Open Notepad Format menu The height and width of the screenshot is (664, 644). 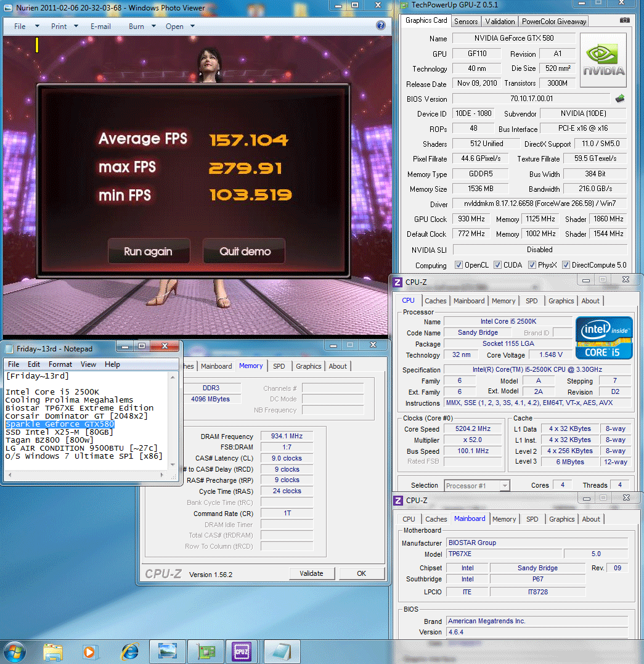point(60,364)
